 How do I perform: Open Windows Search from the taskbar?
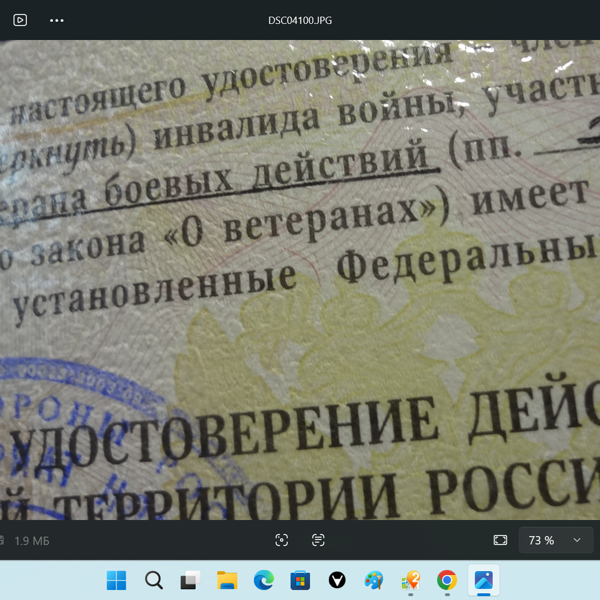pos(153,580)
